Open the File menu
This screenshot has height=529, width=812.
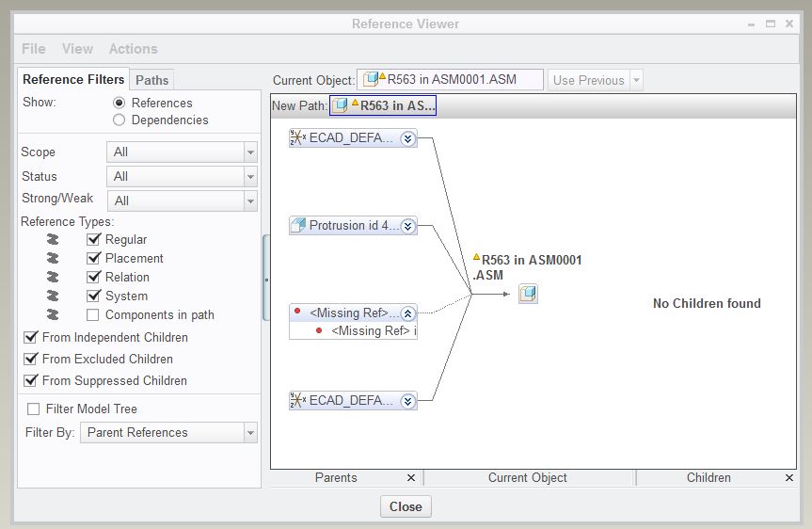34,49
